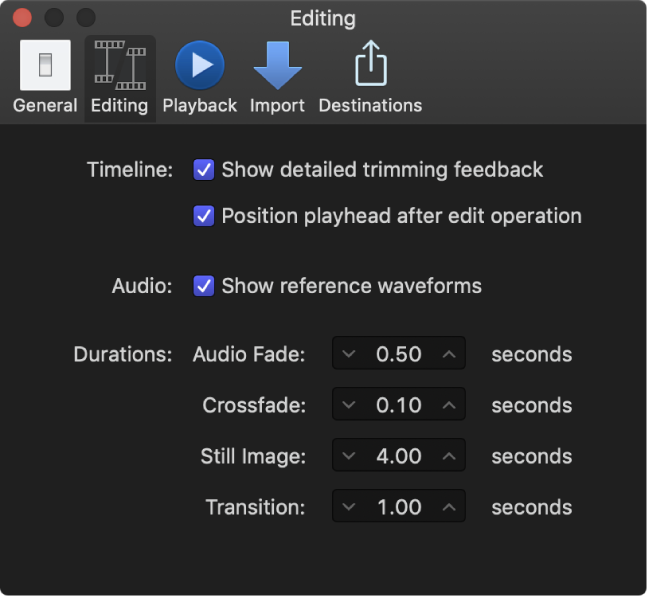Increase Transition duration with up chevron
The image size is (649, 596).
click(x=449, y=507)
